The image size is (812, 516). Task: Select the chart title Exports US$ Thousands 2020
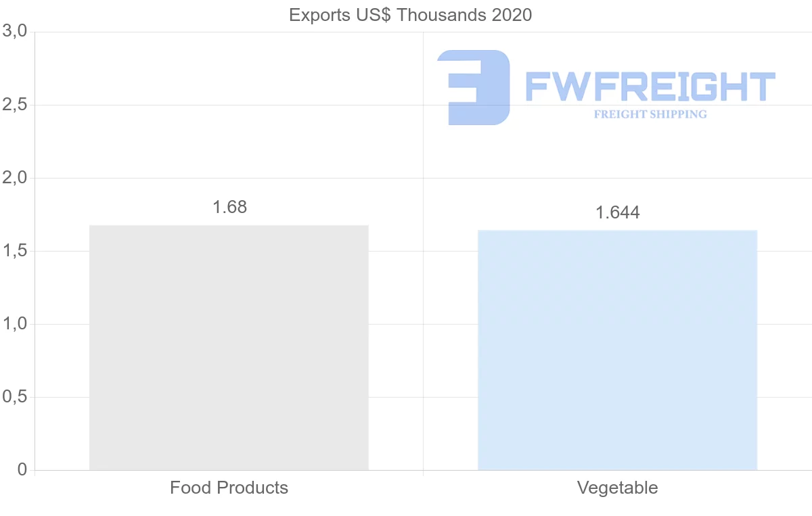point(410,15)
